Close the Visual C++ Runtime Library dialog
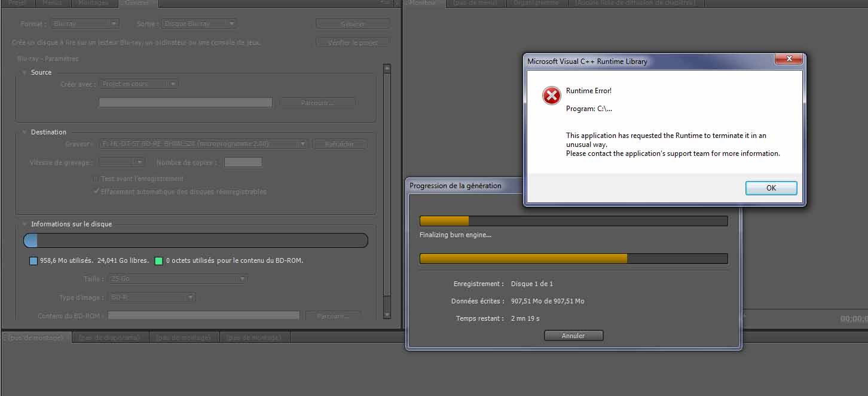The image size is (868, 396). pos(788,59)
